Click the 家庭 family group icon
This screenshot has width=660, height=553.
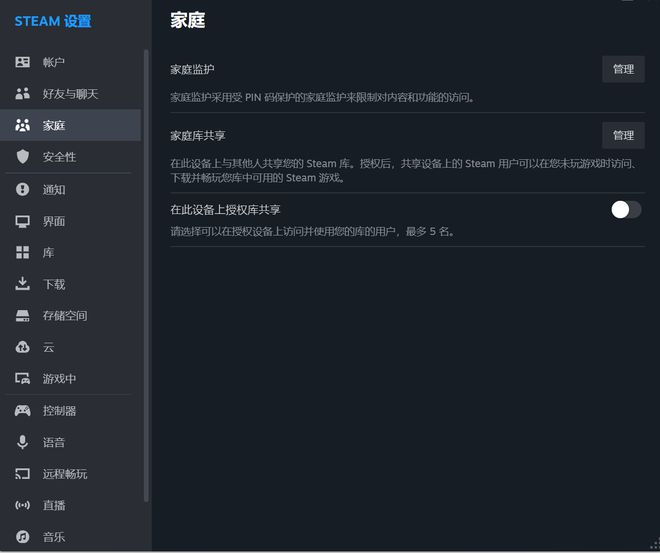coord(22,125)
